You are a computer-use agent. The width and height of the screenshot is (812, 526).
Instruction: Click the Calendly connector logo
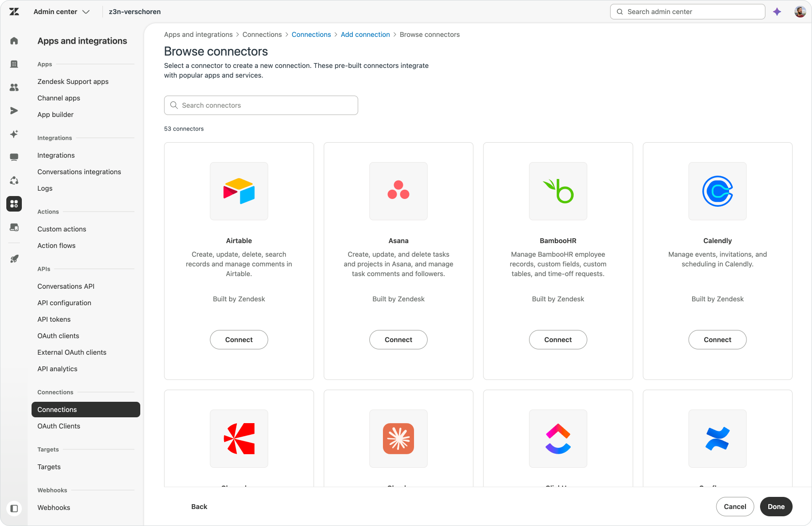coord(717,191)
